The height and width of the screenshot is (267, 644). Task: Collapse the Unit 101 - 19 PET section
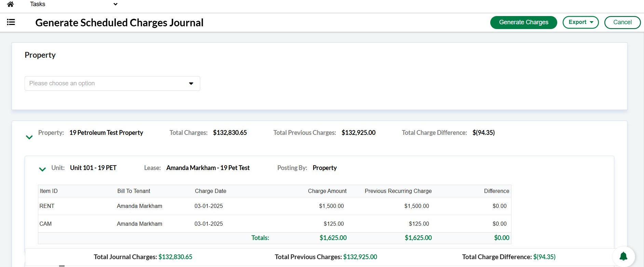[x=42, y=169]
